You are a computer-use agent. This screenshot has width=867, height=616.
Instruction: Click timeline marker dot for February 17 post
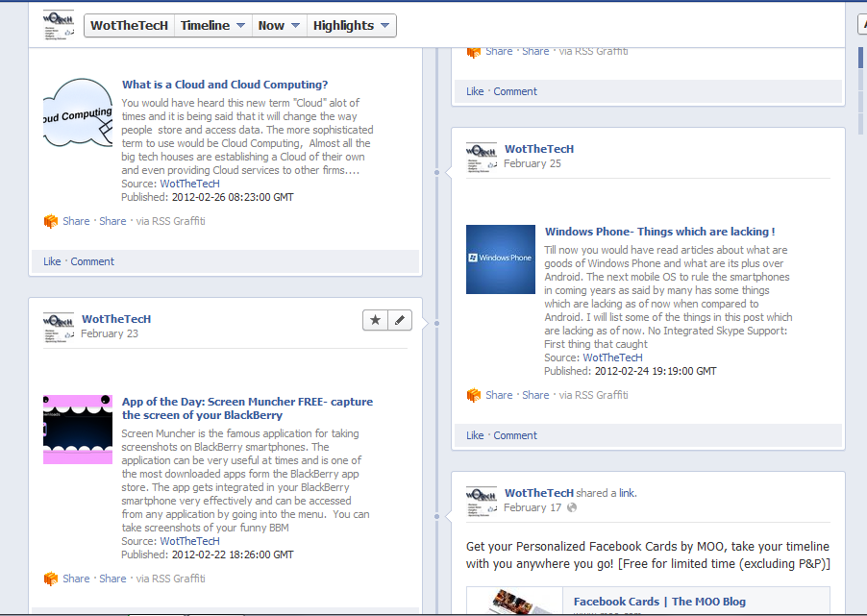pos(436,516)
